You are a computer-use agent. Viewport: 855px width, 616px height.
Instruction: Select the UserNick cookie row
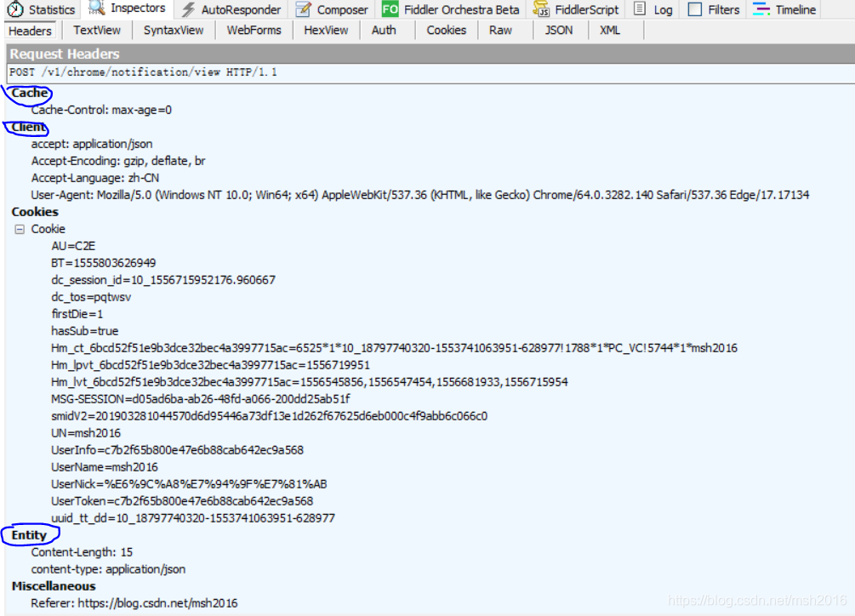(x=189, y=485)
